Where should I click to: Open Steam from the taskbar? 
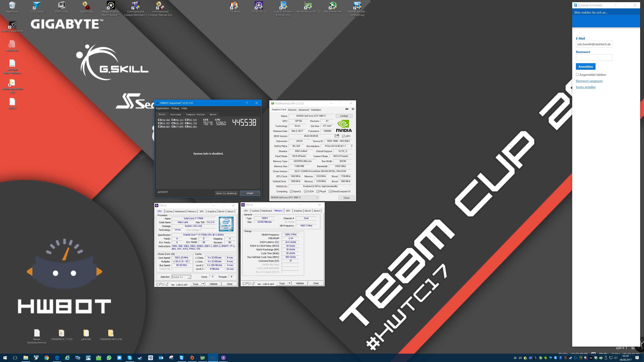coord(140,357)
